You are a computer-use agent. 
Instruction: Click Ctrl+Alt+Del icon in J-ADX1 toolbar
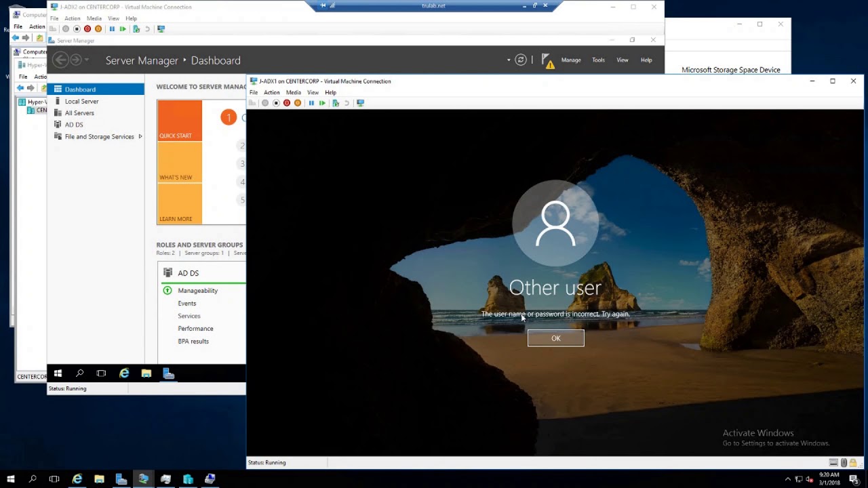(253, 103)
